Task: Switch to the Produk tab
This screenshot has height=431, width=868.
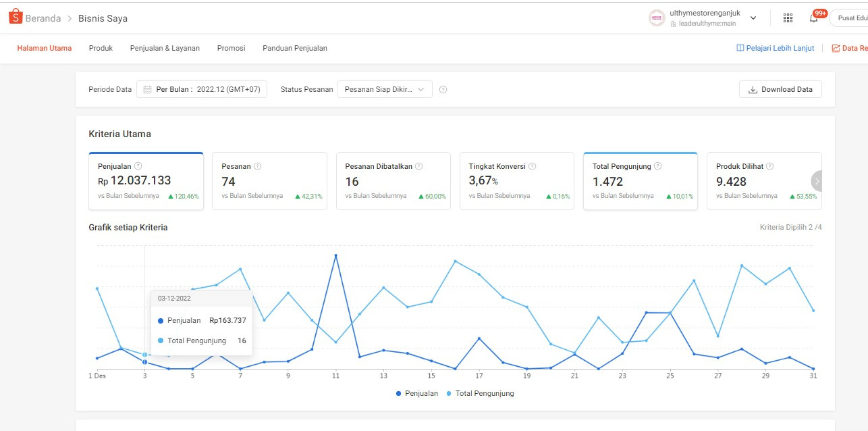Action: click(101, 48)
